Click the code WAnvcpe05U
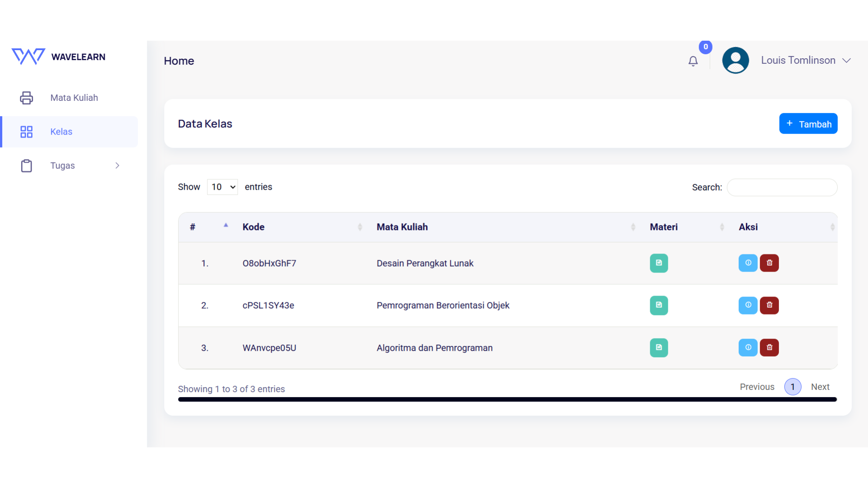 coord(269,348)
